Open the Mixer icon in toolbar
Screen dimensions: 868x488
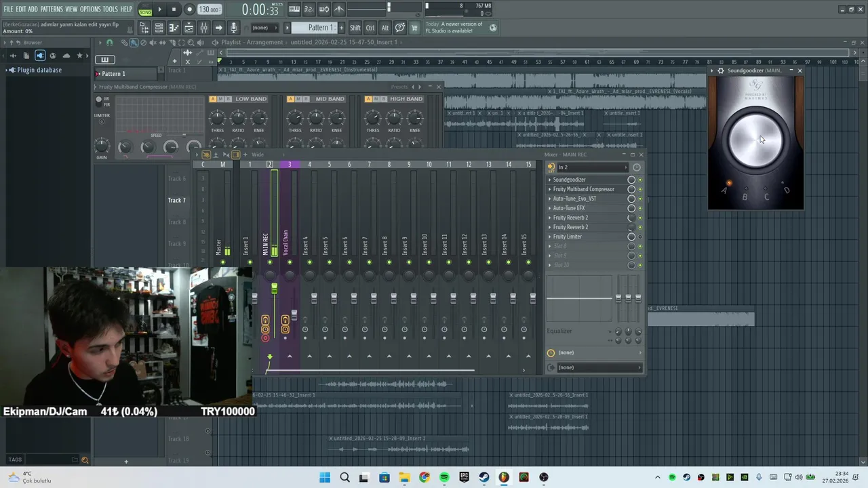click(203, 28)
